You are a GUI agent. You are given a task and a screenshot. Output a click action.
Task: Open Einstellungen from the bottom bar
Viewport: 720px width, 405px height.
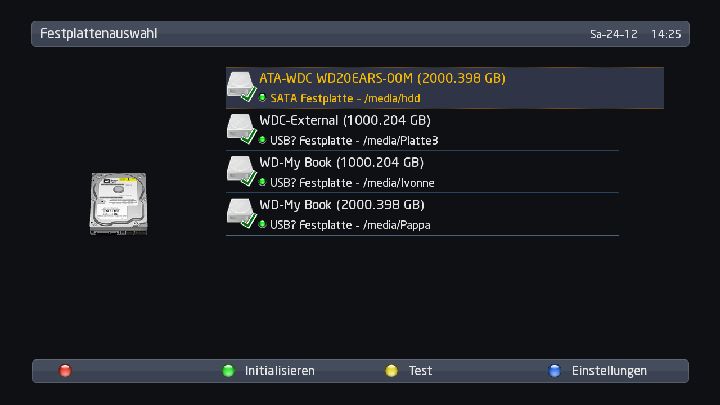pos(609,371)
